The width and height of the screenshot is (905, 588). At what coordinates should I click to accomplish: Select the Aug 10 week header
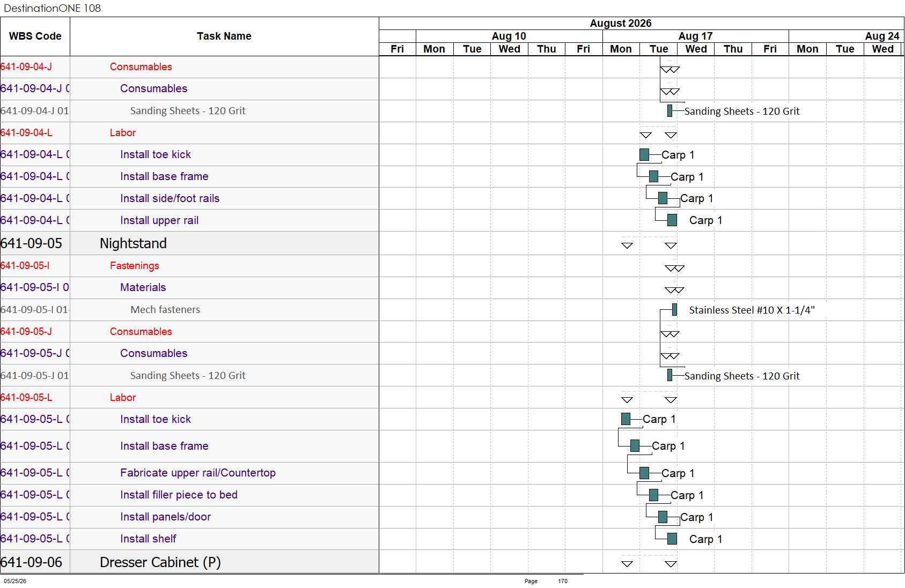[x=509, y=36]
